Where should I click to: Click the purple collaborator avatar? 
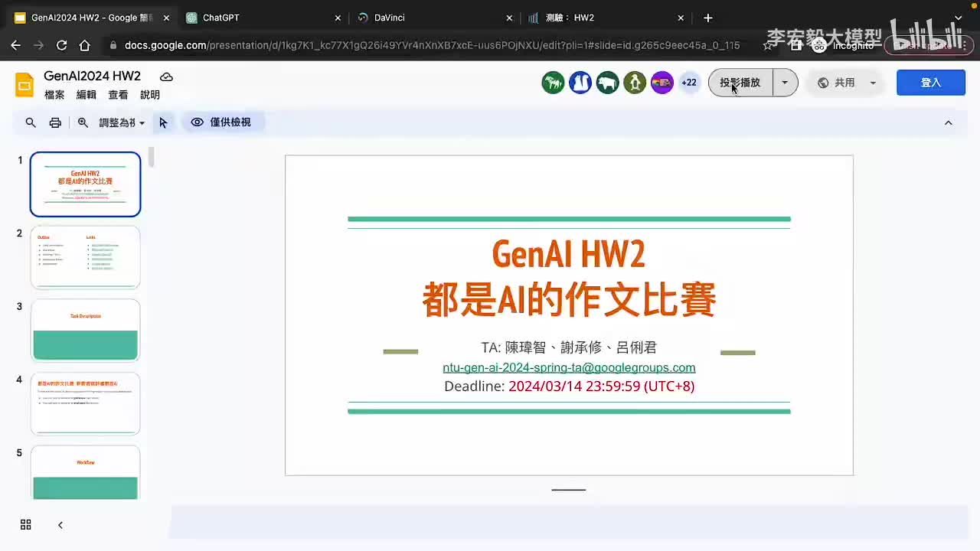(661, 83)
